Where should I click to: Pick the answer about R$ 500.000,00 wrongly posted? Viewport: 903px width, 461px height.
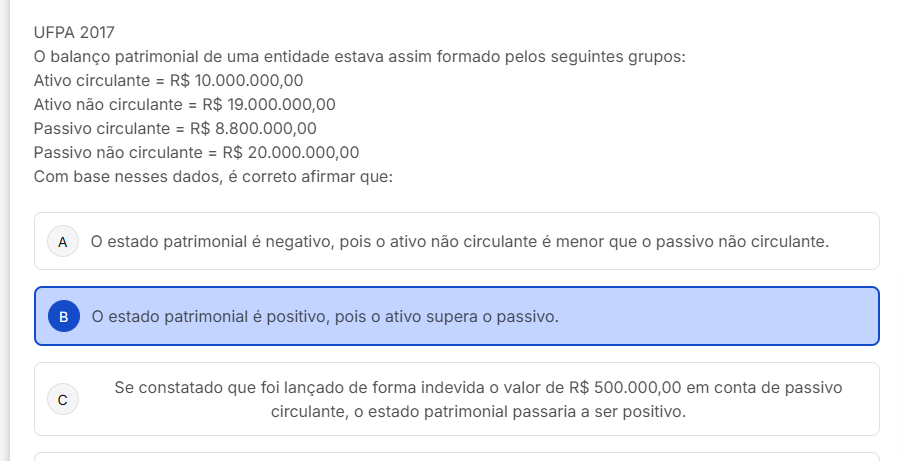click(x=478, y=399)
